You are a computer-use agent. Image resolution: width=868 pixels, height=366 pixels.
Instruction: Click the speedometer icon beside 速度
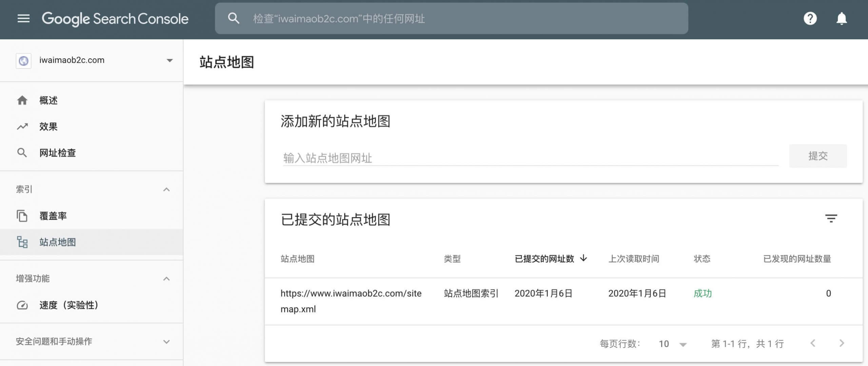click(22, 305)
